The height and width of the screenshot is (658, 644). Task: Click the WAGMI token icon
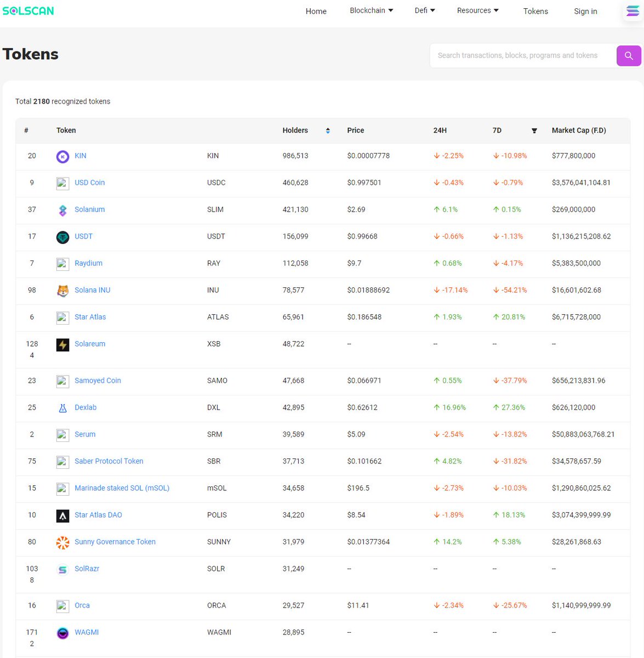(x=63, y=633)
